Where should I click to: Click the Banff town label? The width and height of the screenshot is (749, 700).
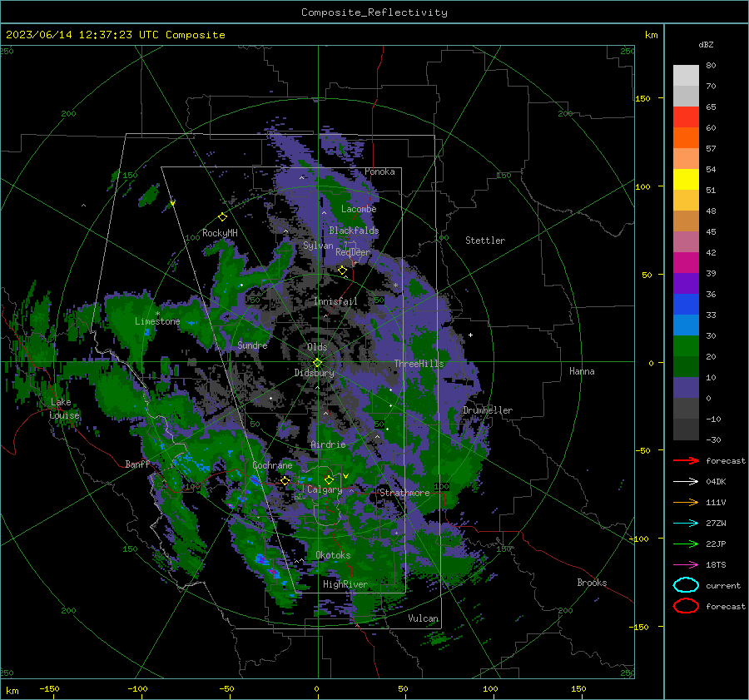(137, 464)
